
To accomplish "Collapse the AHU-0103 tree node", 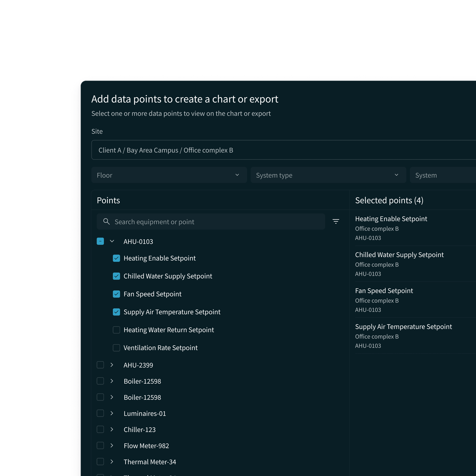I will point(112,241).
